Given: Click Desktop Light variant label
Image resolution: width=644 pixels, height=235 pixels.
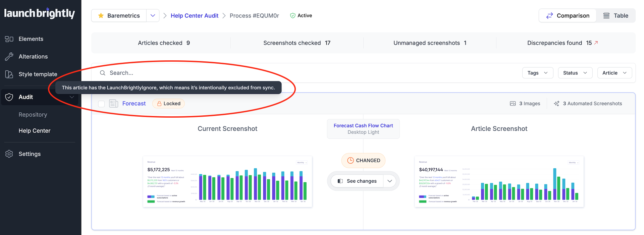Looking at the screenshot, I should (363, 132).
